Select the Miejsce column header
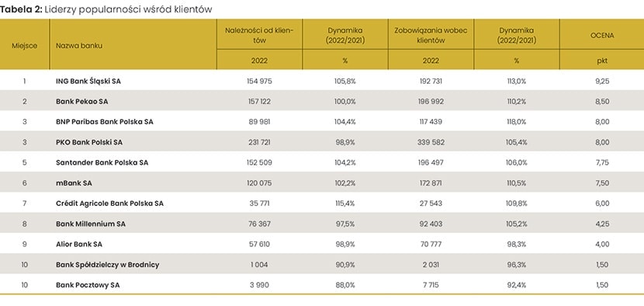This screenshot has width=644, height=306. (x=25, y=46)
